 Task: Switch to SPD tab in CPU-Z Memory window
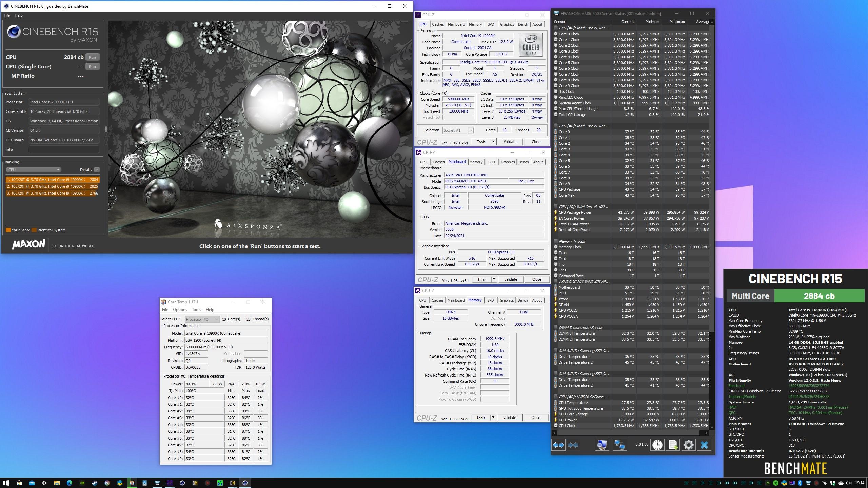click(x=490, y=300)
